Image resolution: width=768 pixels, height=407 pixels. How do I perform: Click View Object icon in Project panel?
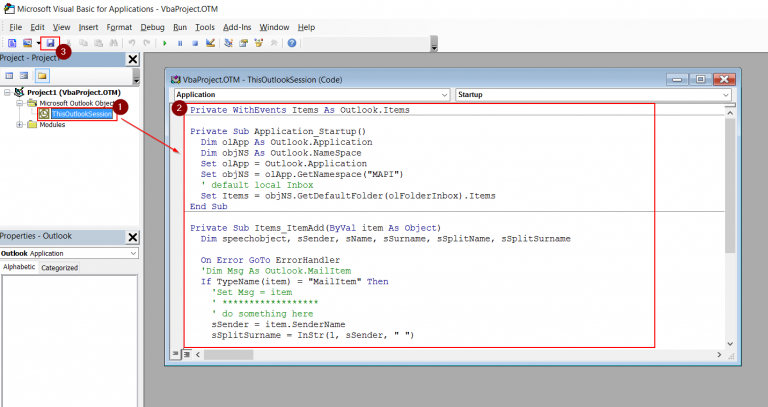pyautogui.click(x=24, y=75)
